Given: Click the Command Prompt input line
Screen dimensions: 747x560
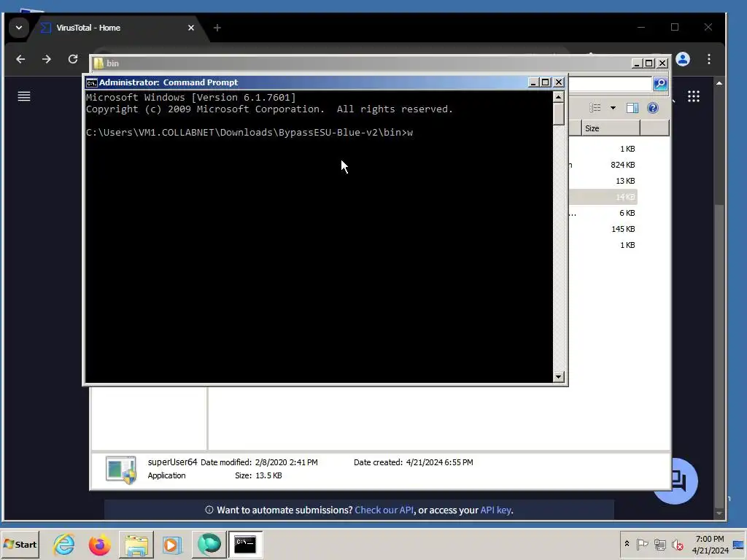Looking at the screenshot, I should (249, 133).
